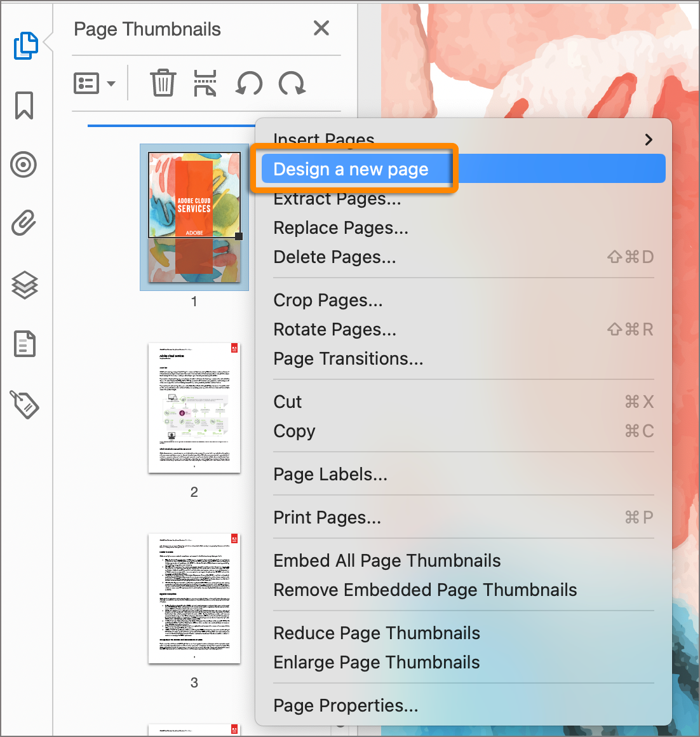
Task: Select Cut from the context menu
Action: click(x=463, y=402)
